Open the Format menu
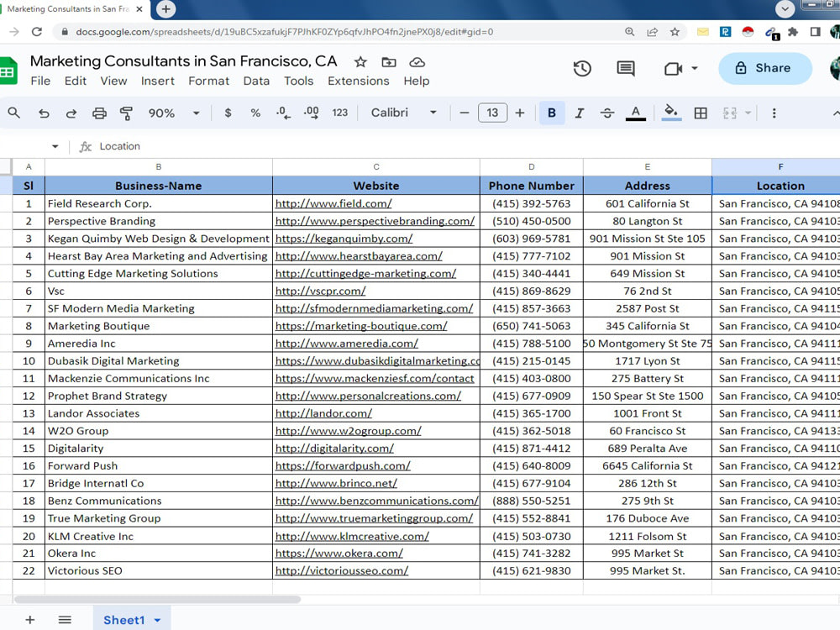 click(208, 81)
